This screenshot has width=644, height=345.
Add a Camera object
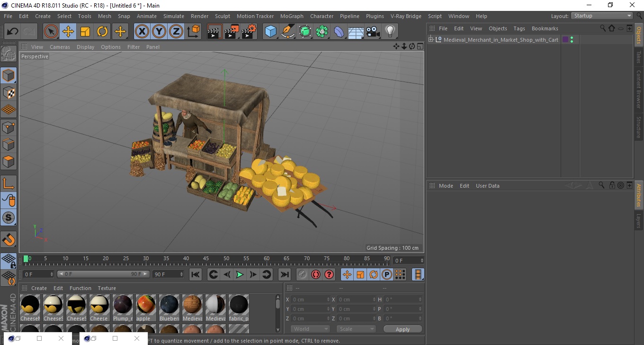pos(373,32)
